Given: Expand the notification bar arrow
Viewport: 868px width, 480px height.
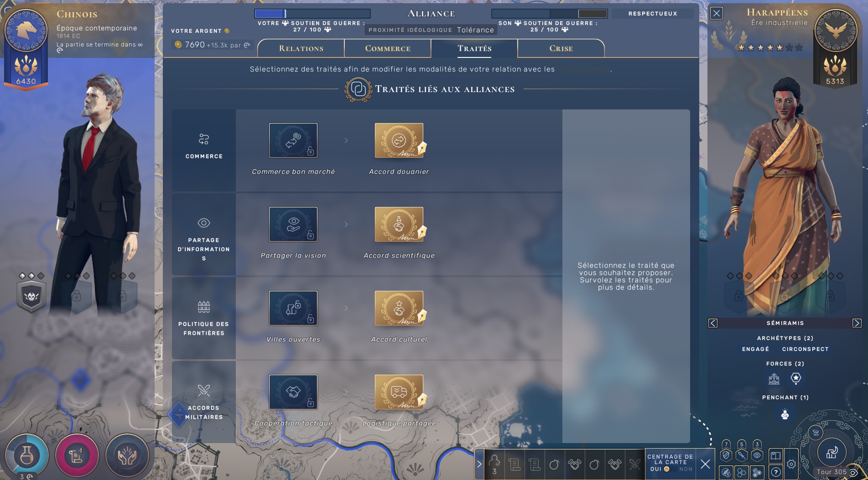Looking at the screenshot, I should click(479, 464).
